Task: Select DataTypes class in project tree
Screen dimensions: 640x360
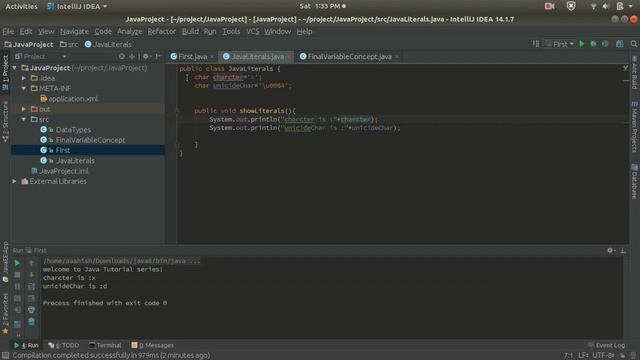Action: point(73,130)
